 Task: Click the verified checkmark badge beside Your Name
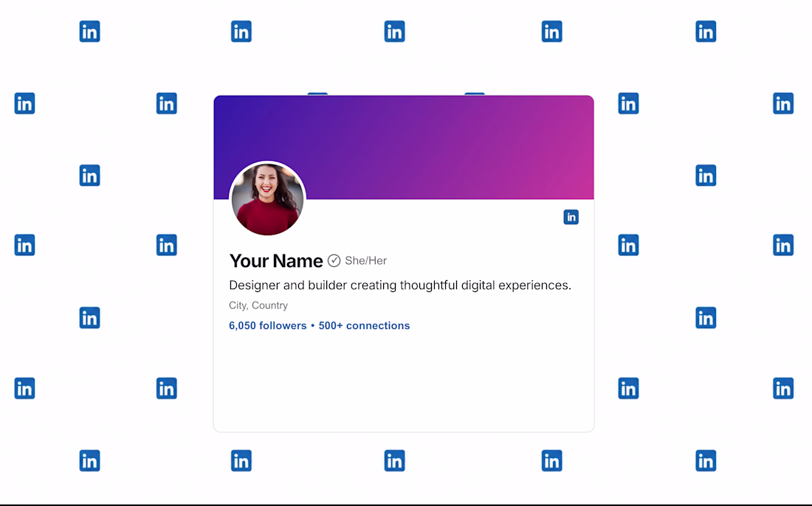tap(334, 261)
